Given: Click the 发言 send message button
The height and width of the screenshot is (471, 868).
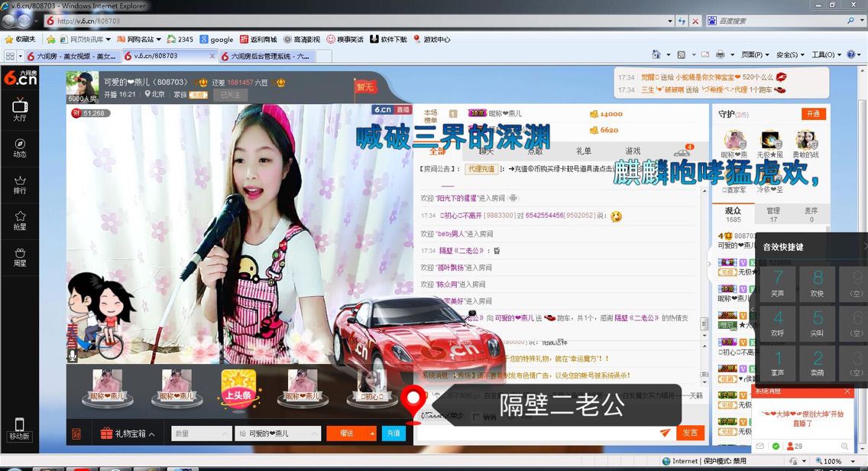Looking at the screenshot, I should click(690, 433).
